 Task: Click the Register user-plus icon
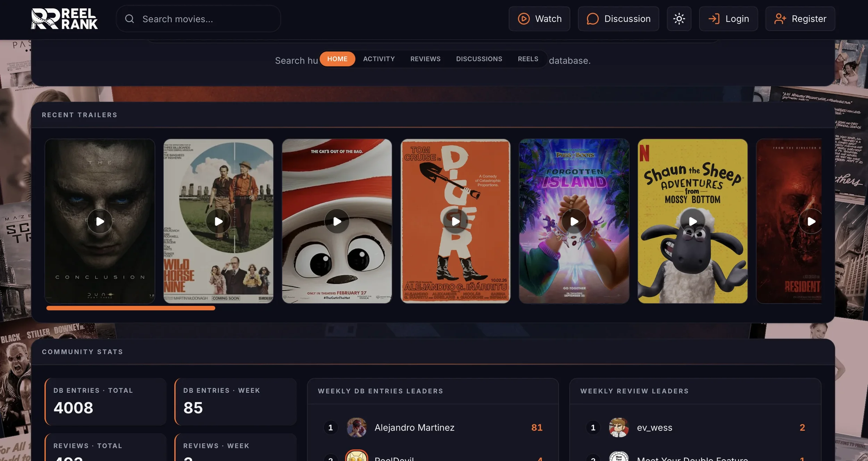point(780,19)
